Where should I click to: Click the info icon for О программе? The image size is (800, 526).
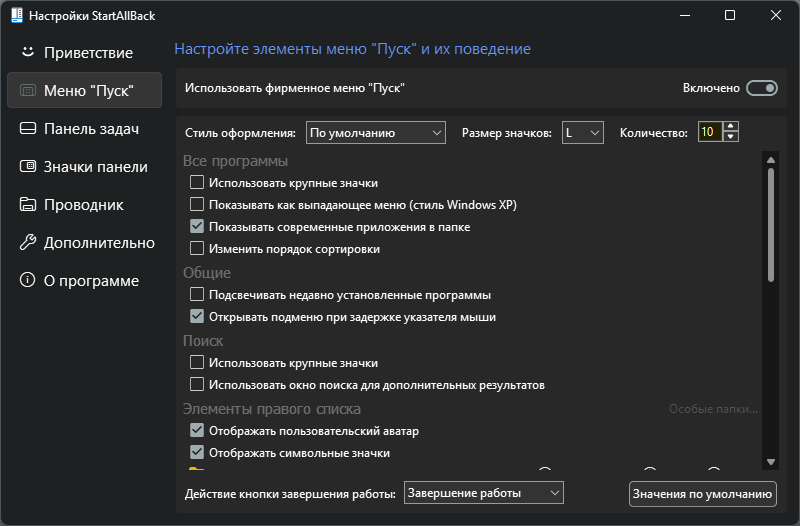pos(28,280)
